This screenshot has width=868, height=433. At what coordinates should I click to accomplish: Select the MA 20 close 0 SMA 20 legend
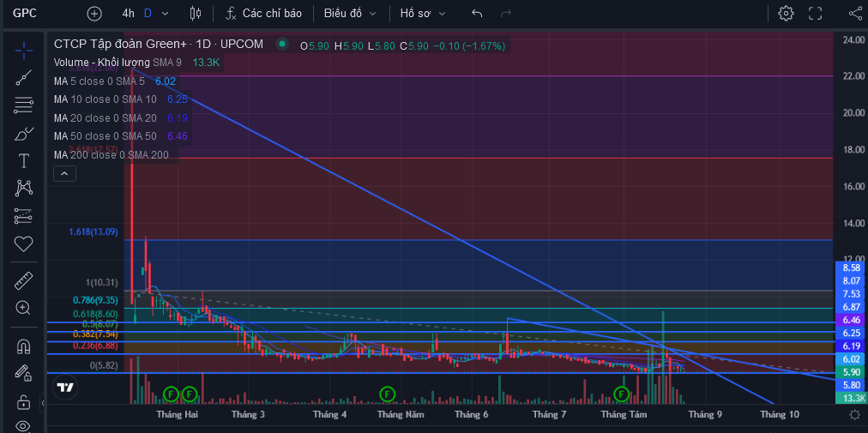coord(105,118)
